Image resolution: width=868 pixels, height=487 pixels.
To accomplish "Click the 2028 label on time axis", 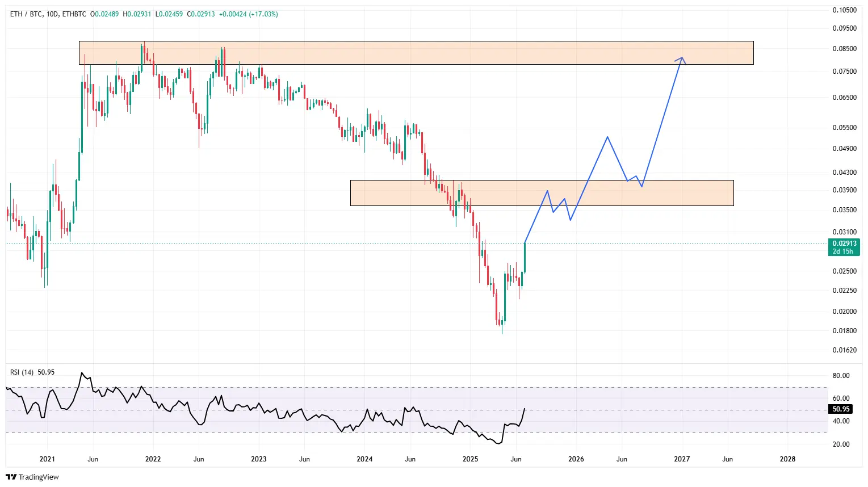I will (787, 459).
